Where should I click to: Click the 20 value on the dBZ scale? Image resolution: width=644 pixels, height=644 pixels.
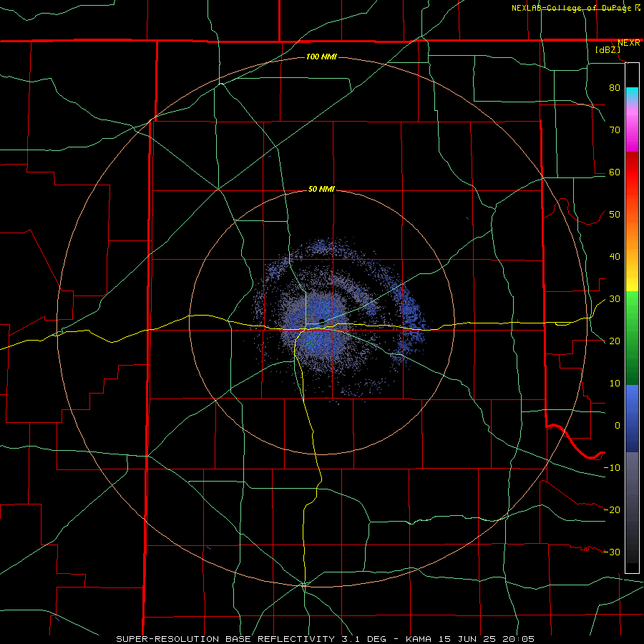click(615, 341)
